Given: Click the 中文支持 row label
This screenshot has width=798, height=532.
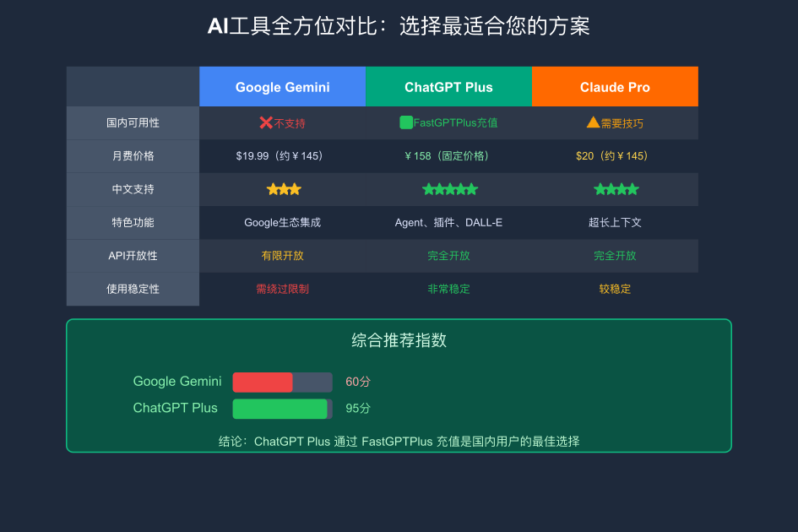Looking at the screenshot, I should pyautogui.click(x=133, y=189).
